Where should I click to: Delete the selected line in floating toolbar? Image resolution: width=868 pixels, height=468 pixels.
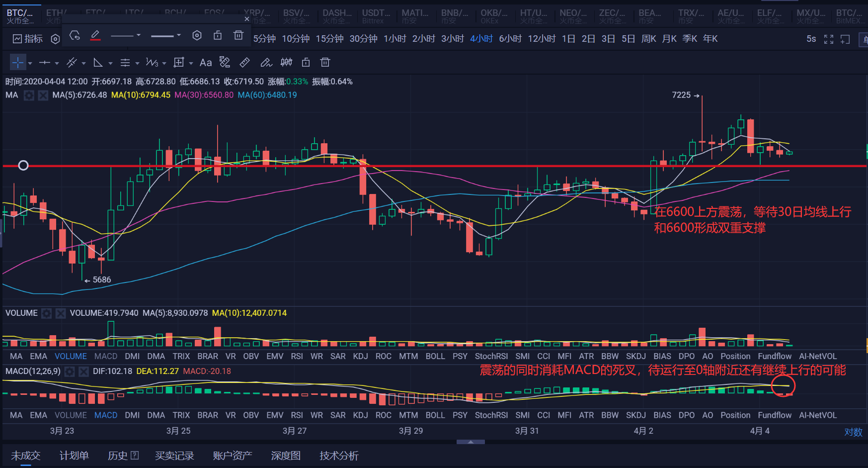coord(238,35)
